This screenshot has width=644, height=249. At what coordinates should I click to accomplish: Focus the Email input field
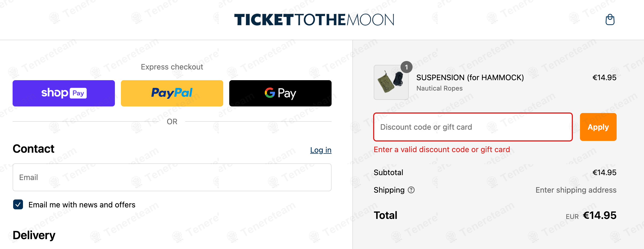tap(172, 177)
